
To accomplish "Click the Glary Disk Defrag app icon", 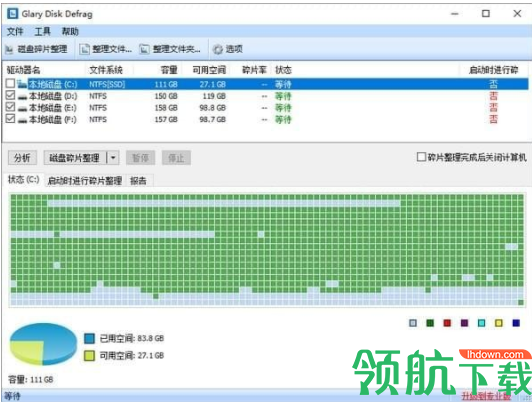I will click(x=13, y=14).
